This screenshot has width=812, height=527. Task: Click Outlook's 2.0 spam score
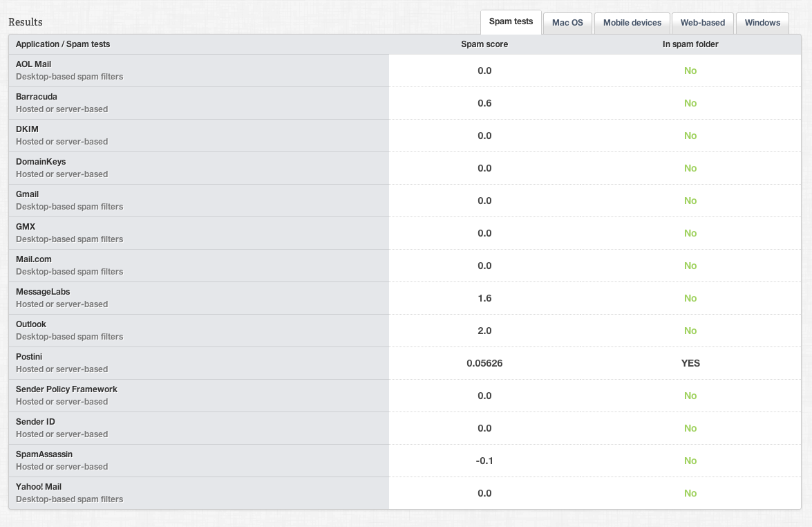coord(484,331)
